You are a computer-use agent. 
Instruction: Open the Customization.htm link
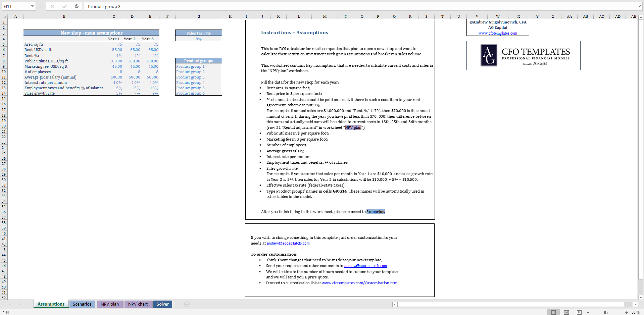coord(360,283)
